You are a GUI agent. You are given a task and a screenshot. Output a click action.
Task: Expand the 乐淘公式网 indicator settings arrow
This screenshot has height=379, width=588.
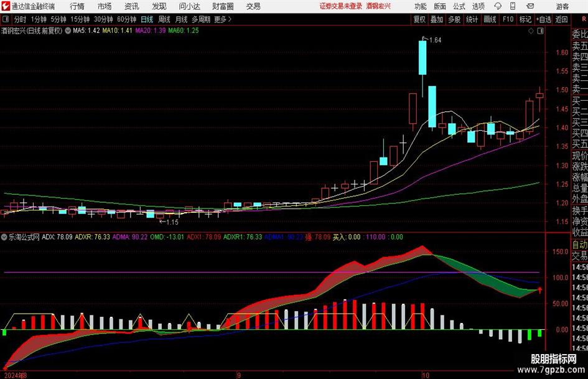click(4, 237)
